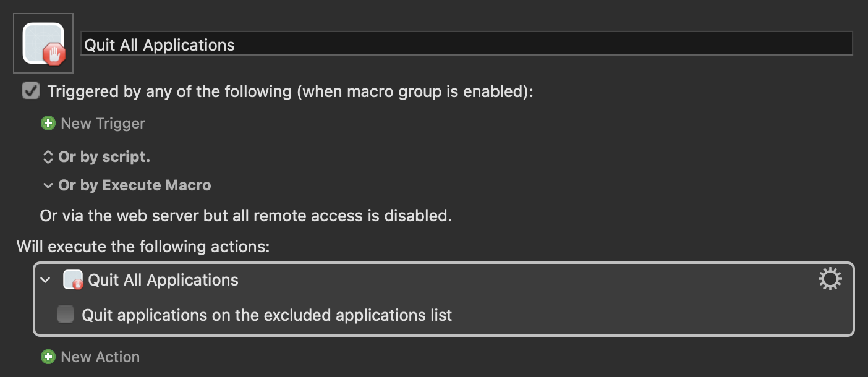868x377 pixels.
Task: Click the green plus beside New Action
Action: (48, 357)
